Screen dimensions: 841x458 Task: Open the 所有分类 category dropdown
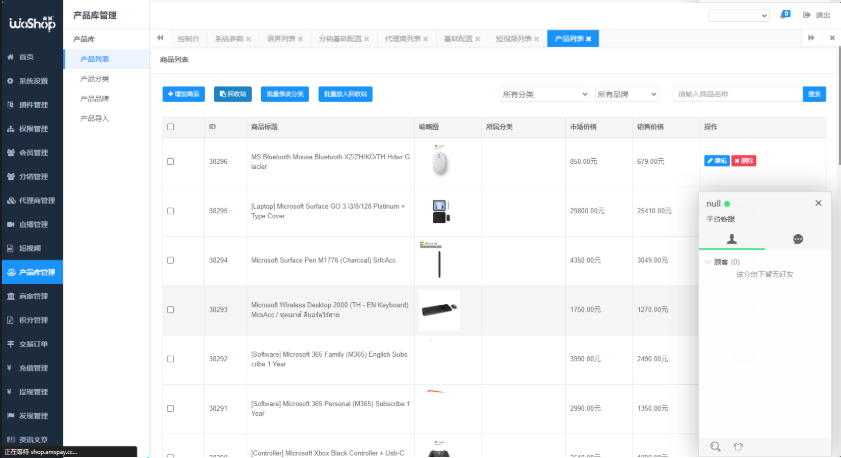click(544, 94)
